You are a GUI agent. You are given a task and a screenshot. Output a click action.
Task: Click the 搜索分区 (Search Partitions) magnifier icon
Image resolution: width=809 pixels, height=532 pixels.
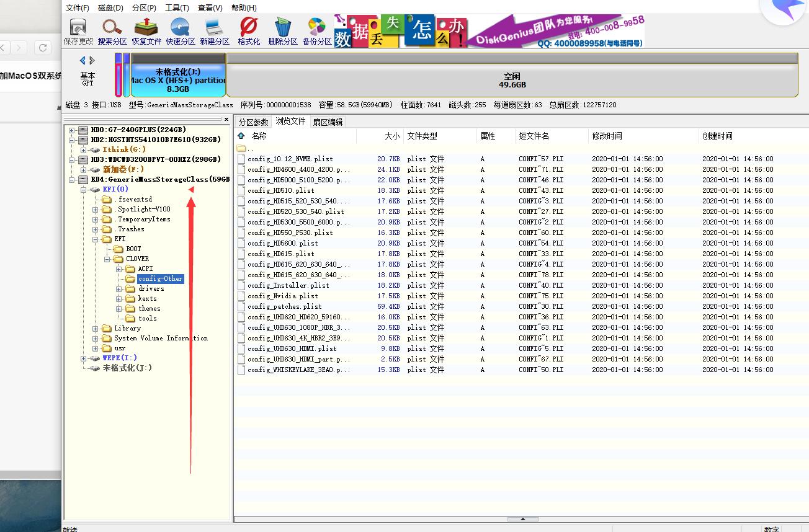coord(112,31)
